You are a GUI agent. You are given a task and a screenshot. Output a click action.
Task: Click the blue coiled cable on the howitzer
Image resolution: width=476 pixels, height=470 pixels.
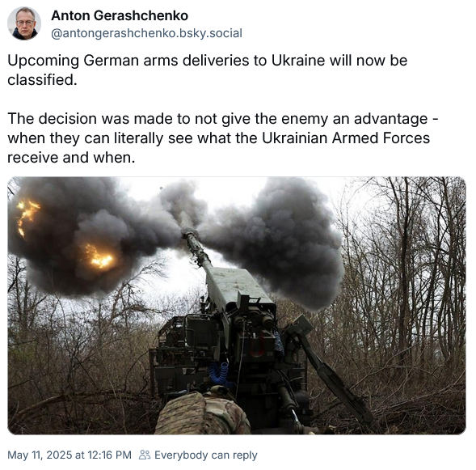point(220,373)
